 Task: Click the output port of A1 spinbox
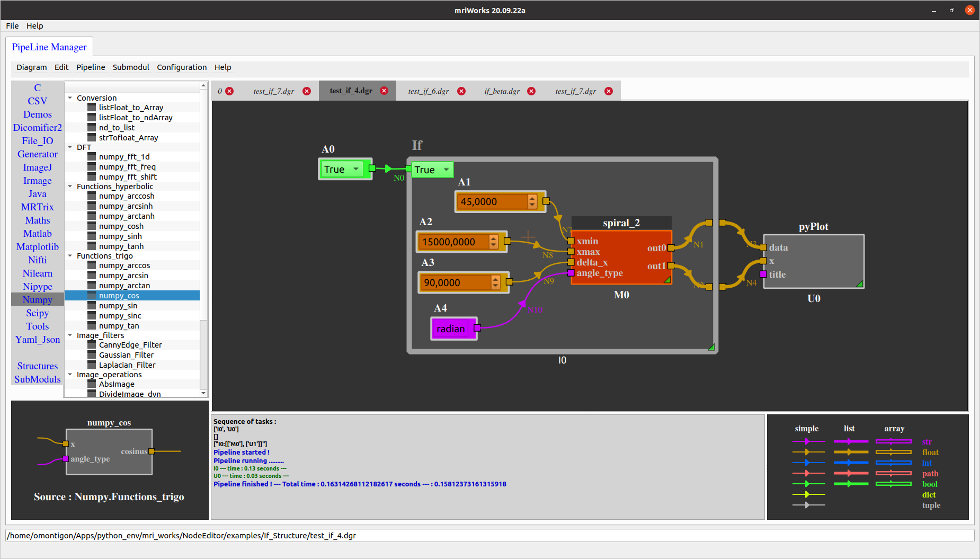546,201
